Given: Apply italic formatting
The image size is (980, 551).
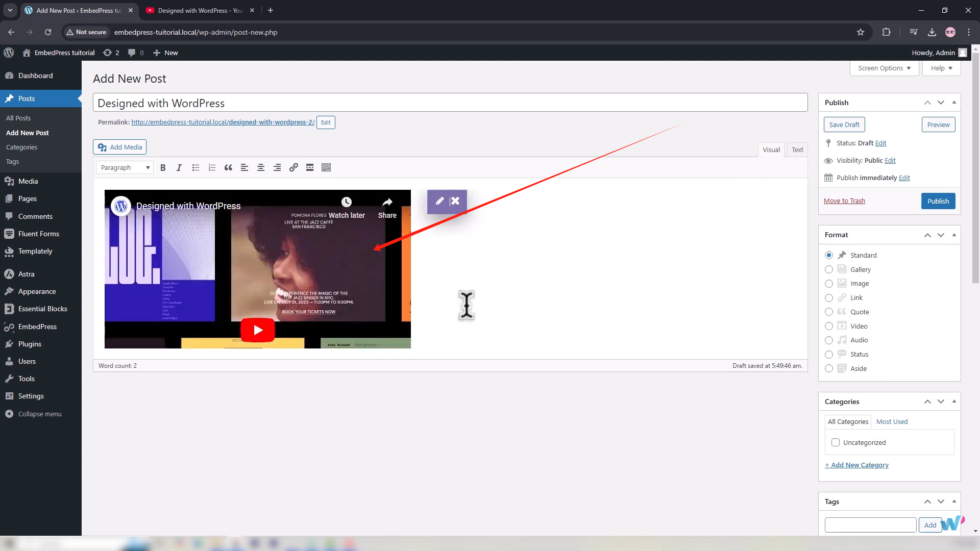Looking at the screenshot, I should 179,167.
